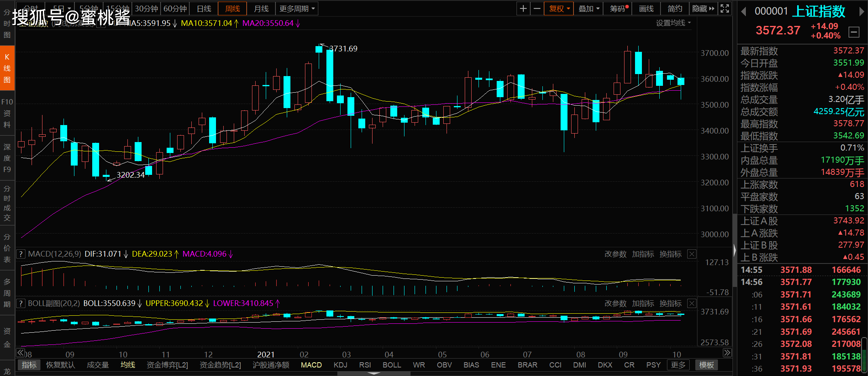The image size is (868, 376).
Task: Expand 更多周期 period dropdown
Action: [x=297, y=8]
